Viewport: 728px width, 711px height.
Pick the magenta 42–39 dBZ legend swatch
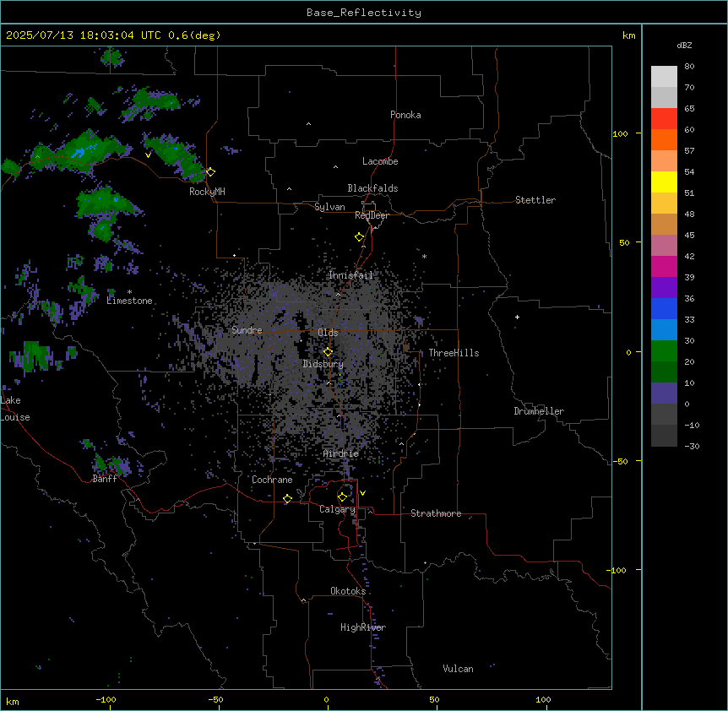tap(664, 266)
